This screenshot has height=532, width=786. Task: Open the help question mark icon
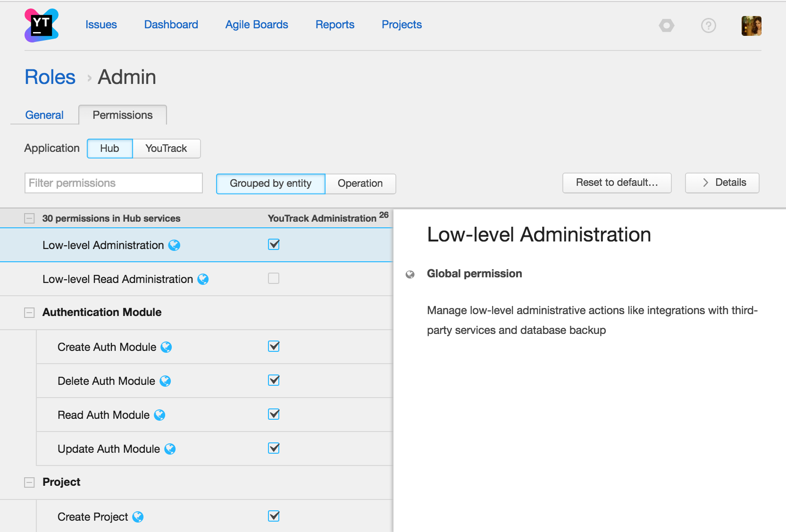(x=708, y=25)
